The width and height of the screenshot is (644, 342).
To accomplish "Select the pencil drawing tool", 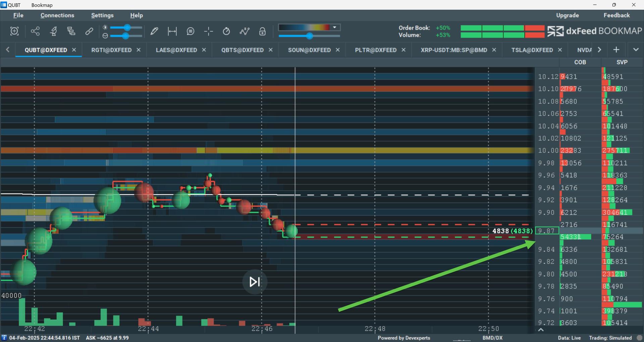I will 154,31.
